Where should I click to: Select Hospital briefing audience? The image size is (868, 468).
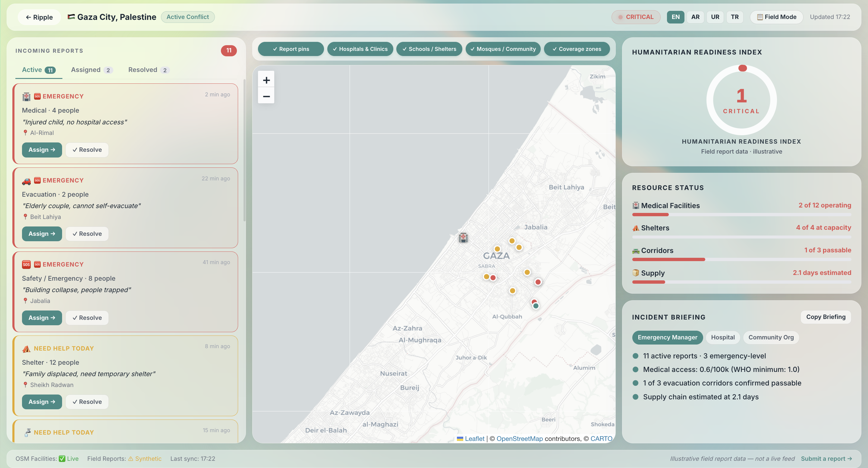tap(722, 337)
